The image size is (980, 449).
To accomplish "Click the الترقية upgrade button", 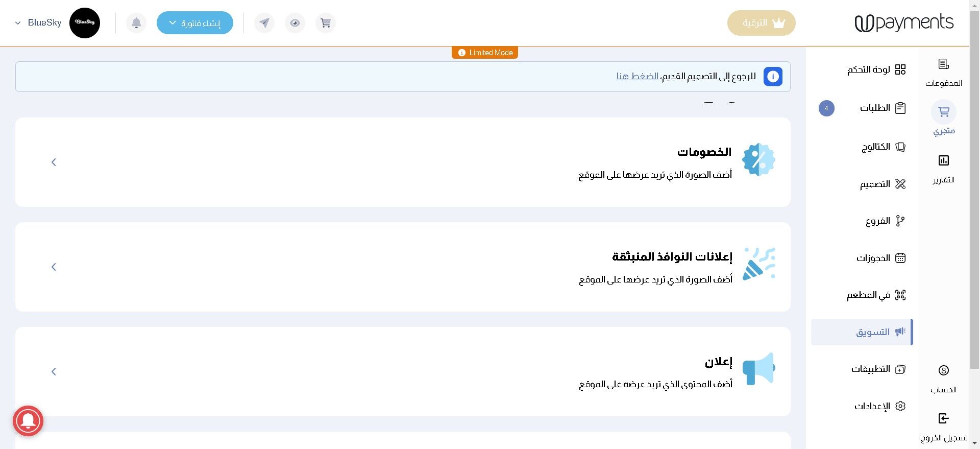I will [x=762, y=23].
